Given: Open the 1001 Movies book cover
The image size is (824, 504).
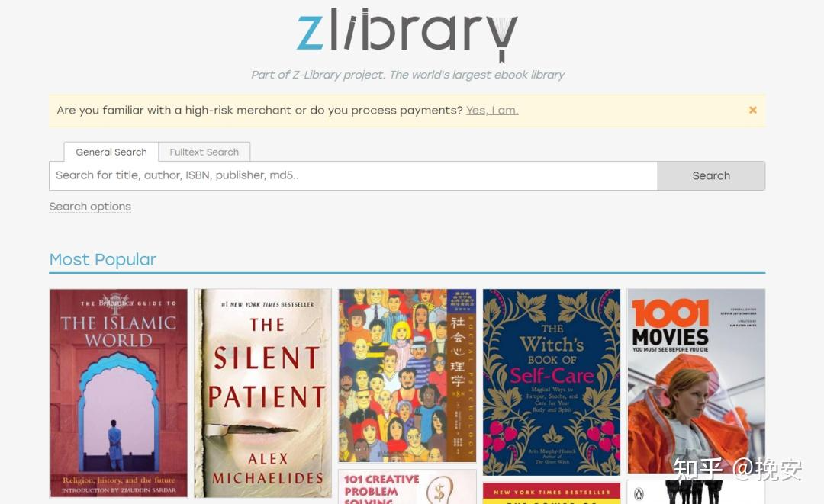Looking at the screenshot, I should point(697,381).
